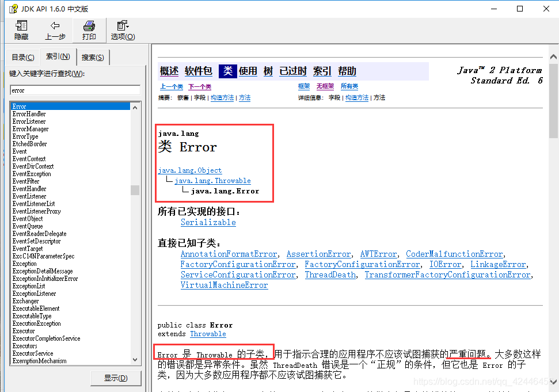The width and height of the screenshot is (559, 392).
Task: Open the AssertionError subclass link
Action: (318, 254)
